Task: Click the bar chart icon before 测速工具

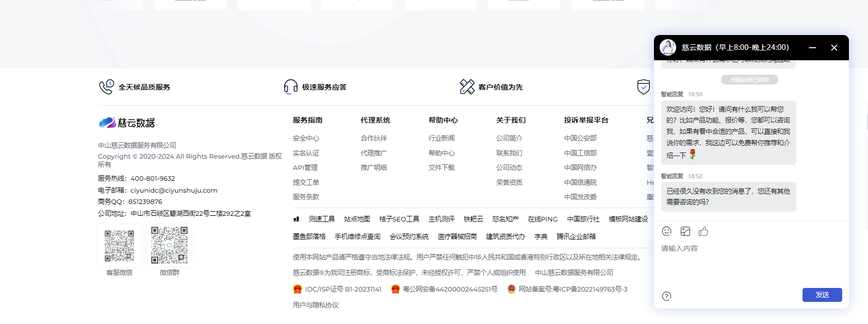Action: pos(296,219)
